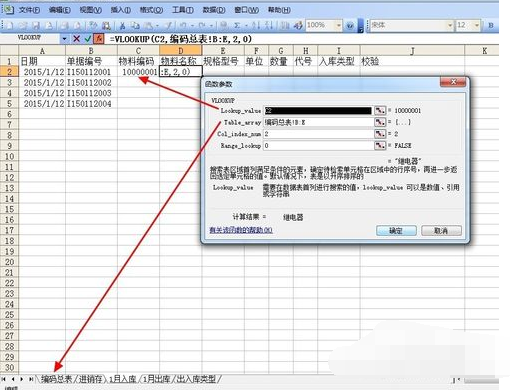Click the formula bar VLOOKUP text
This screenshot has width=515, height=391.
click(180, 39)
